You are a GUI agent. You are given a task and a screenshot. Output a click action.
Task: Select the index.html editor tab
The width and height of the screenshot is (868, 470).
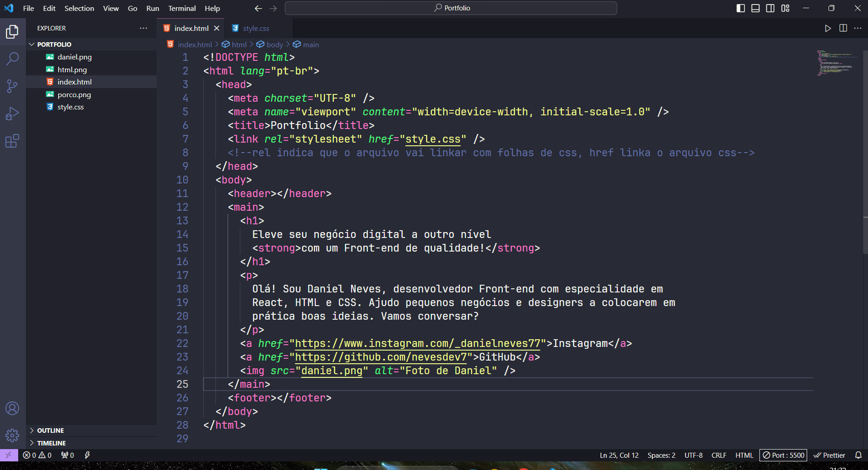coord(191,28)
